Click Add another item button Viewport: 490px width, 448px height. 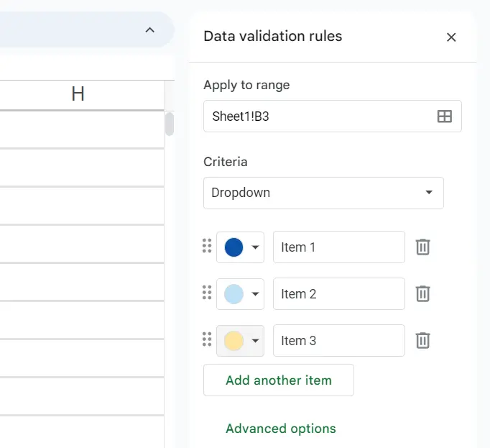(x=279, y=380)
